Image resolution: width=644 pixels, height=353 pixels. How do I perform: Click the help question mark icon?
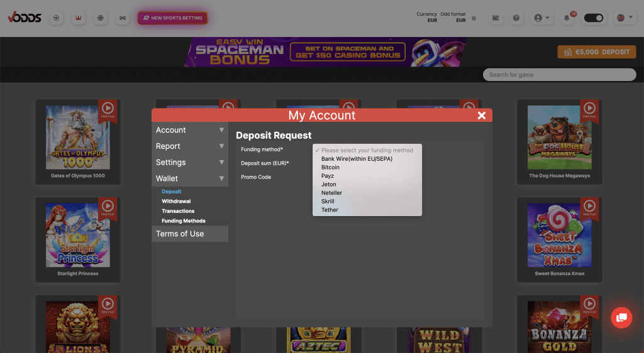pos(516,18)
